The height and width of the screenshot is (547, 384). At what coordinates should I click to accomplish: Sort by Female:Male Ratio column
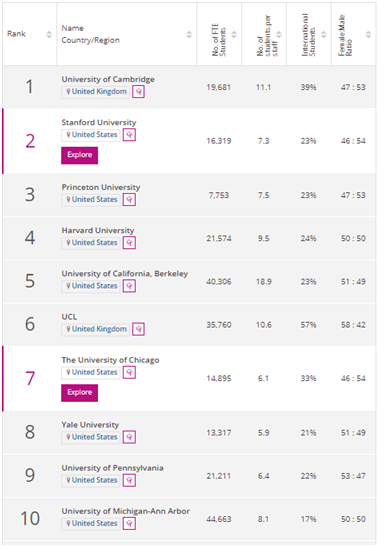click(x=368, y=34)
